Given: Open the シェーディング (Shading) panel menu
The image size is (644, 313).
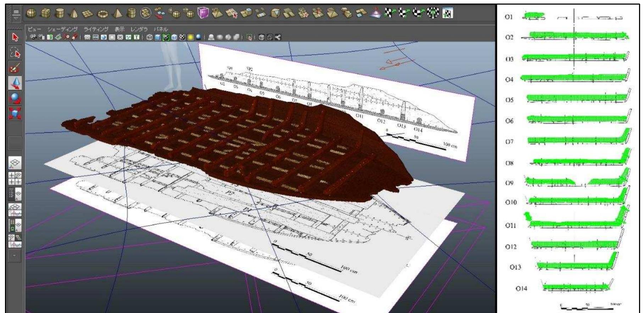Looking at the screenshot, I should click(62, 29).
